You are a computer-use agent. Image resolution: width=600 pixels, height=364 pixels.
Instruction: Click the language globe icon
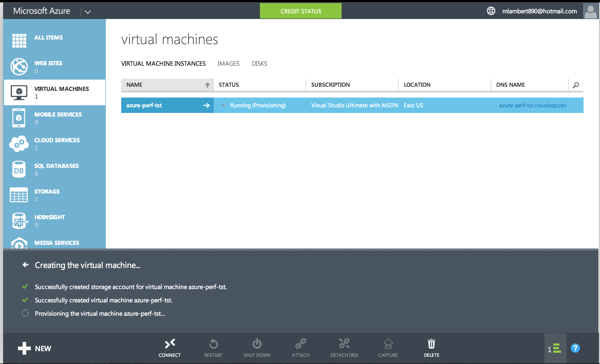[491, 11]
